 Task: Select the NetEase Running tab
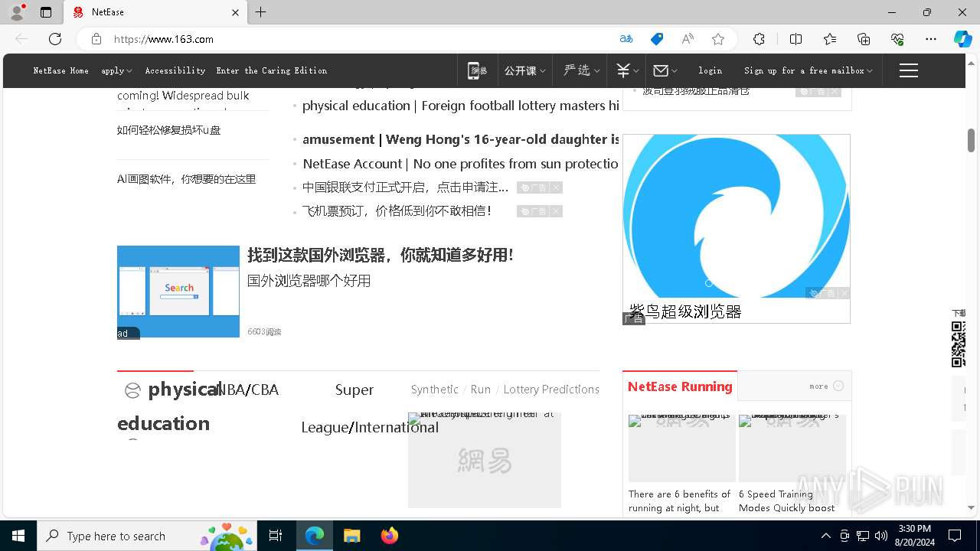pos(680,386)
